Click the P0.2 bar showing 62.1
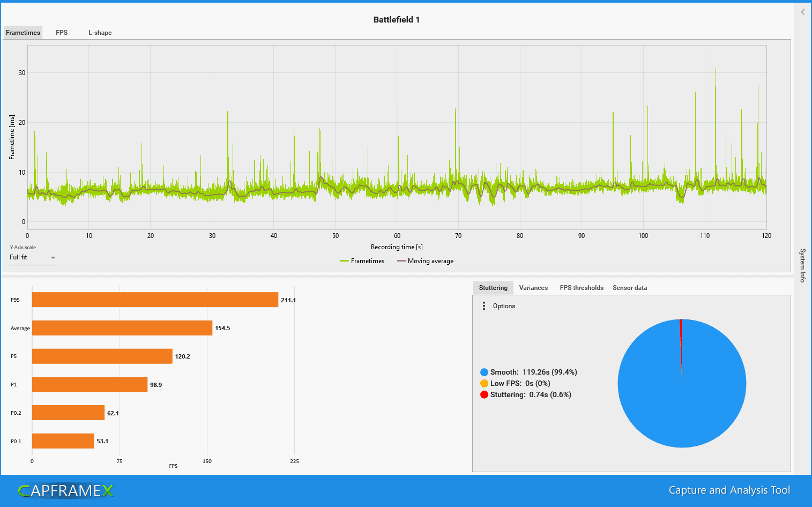Viewport: 812px width, 507px height. pyautogui.click(x=69, y=413)
